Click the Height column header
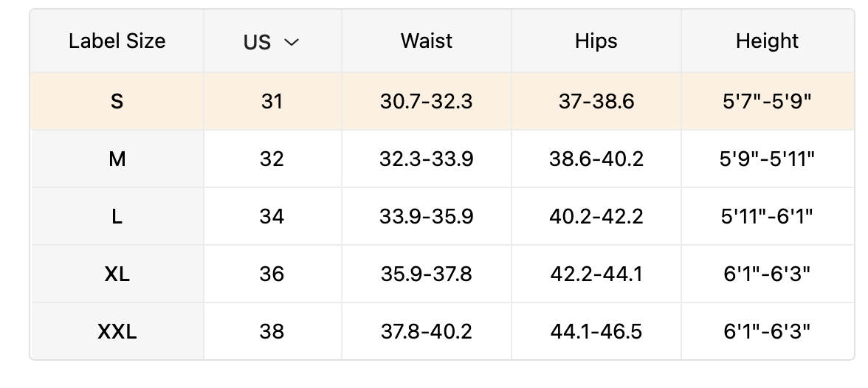The width and height of the screenshot is (868, 388). pos(767,41)
